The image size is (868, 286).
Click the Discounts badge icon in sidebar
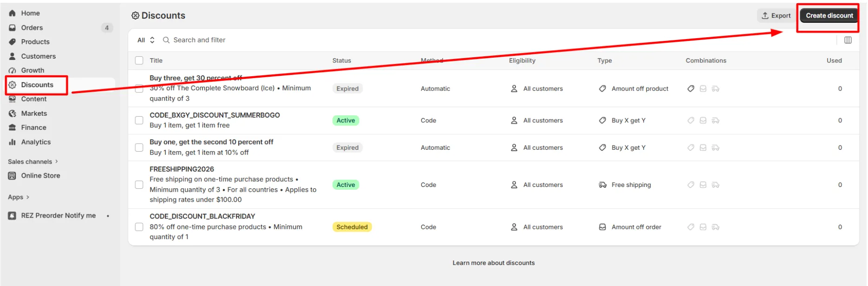13,85
